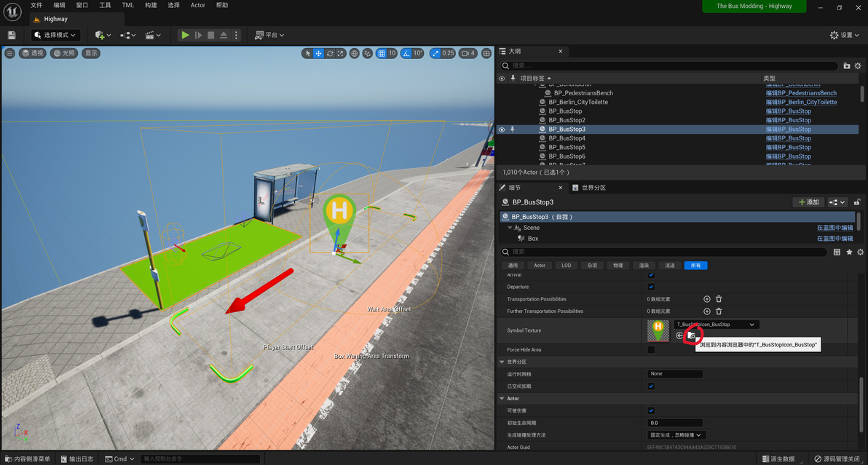Toggle scale snapping icon next to 0.25
This screenshot has width=868, height=465.
point(435,53)
